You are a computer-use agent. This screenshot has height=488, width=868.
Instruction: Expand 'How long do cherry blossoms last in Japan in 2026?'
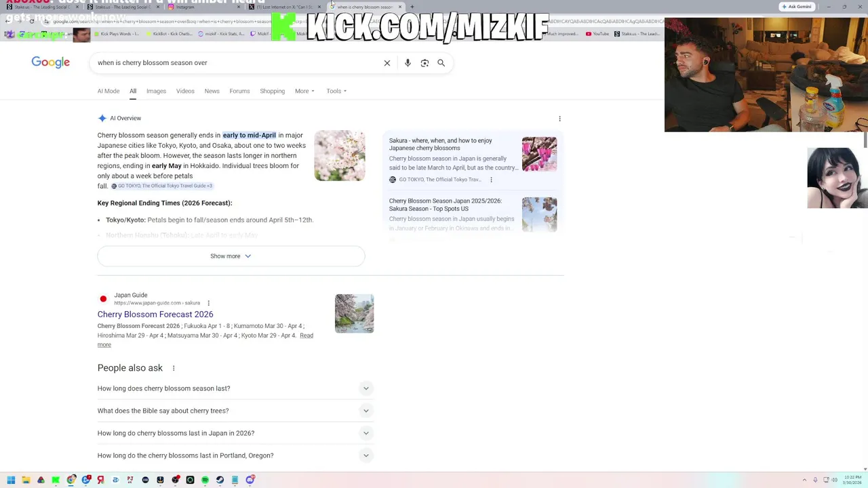[235, 433]
